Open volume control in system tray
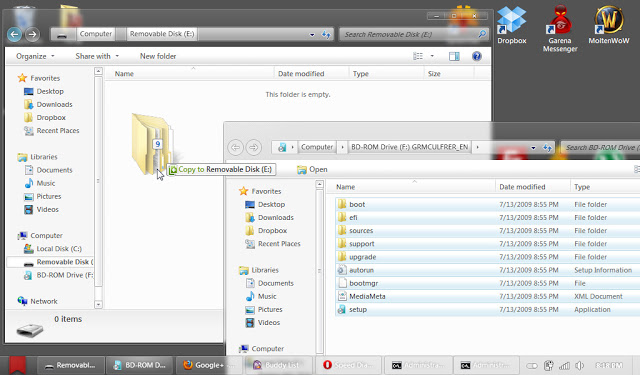This screenshot has height=375, width=640. pyautogui.click(x=580, y=366)
